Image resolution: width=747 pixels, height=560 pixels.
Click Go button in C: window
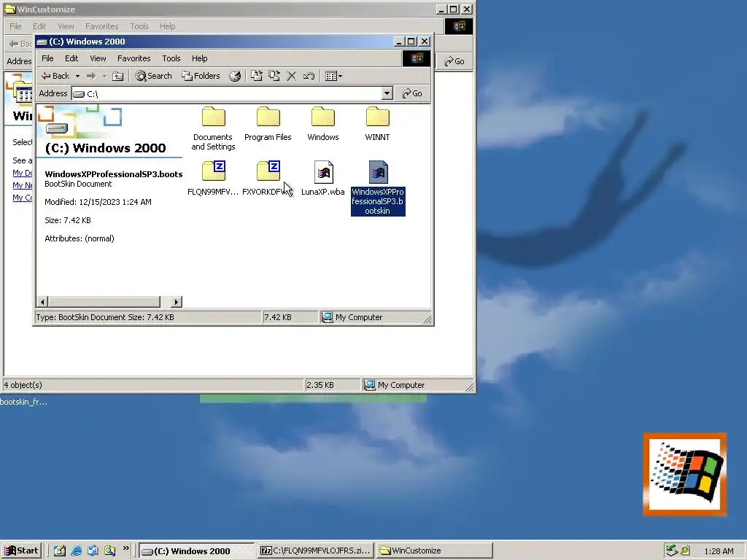(412, 93)
